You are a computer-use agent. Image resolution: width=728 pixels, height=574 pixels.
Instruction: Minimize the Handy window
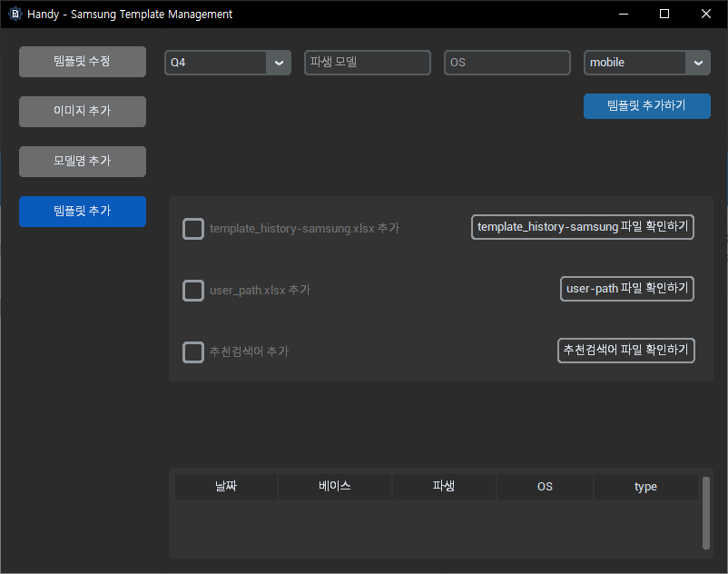click(x=624, y=14)
